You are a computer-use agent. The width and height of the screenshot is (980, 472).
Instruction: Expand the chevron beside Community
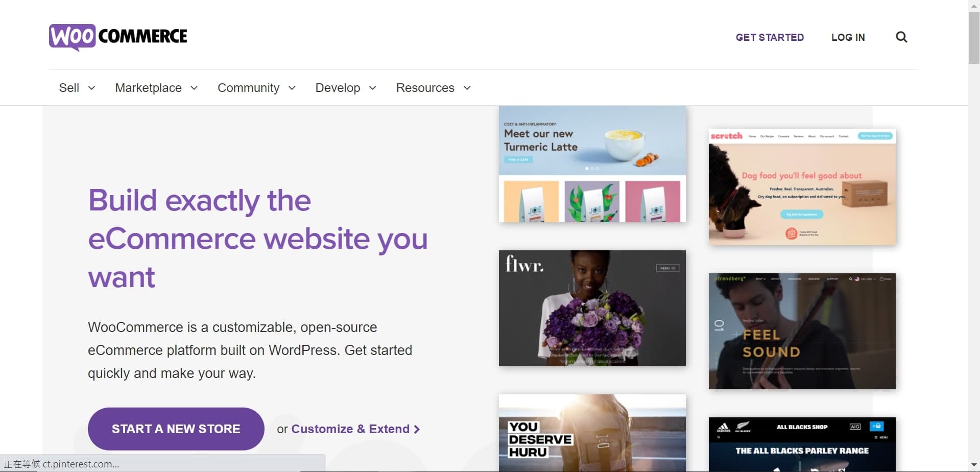pos(292,88)
